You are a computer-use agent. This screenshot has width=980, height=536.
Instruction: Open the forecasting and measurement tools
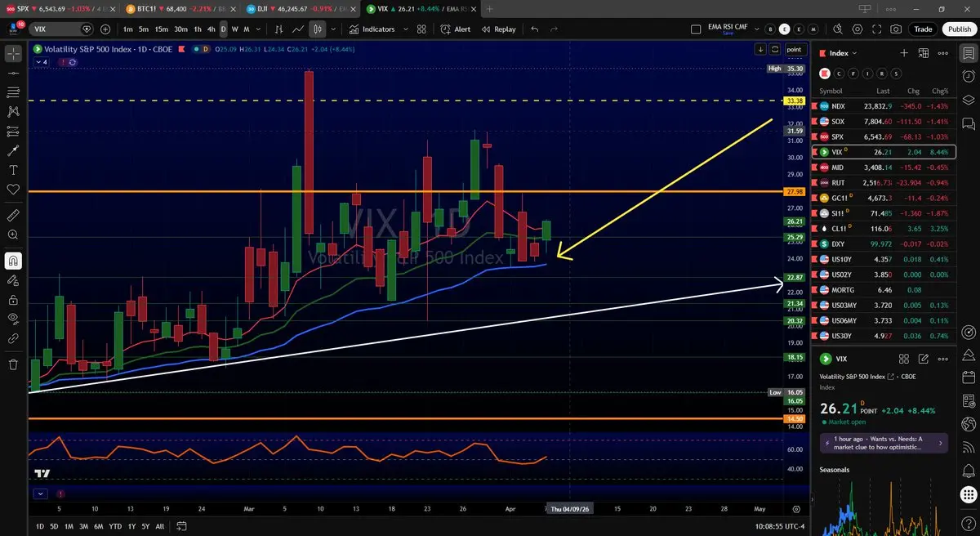tap(13, 132)
